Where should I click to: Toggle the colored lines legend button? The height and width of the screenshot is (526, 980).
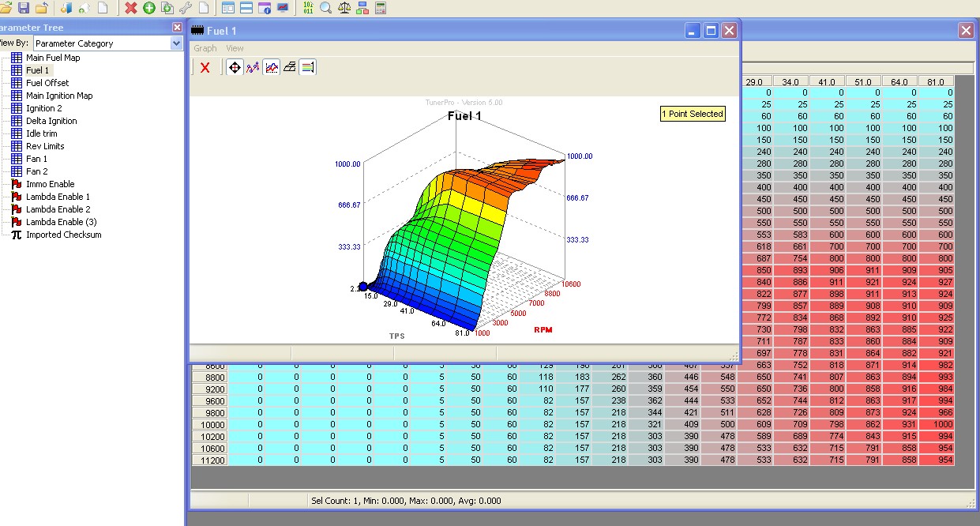click(x=308, y=68)
